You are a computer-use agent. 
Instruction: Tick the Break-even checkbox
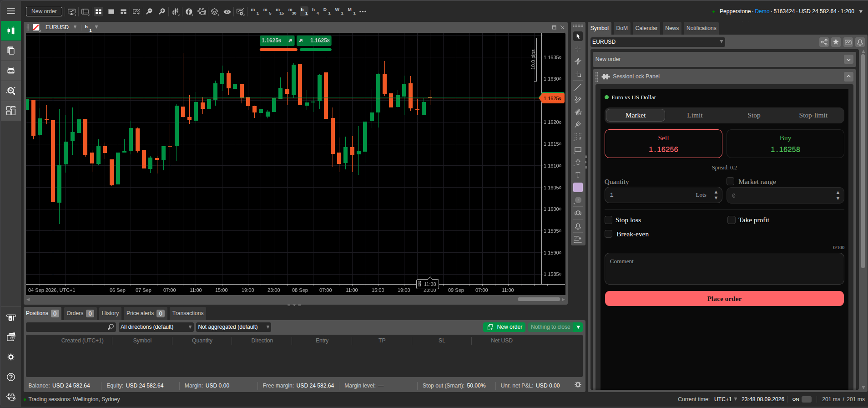coord(608,234)
